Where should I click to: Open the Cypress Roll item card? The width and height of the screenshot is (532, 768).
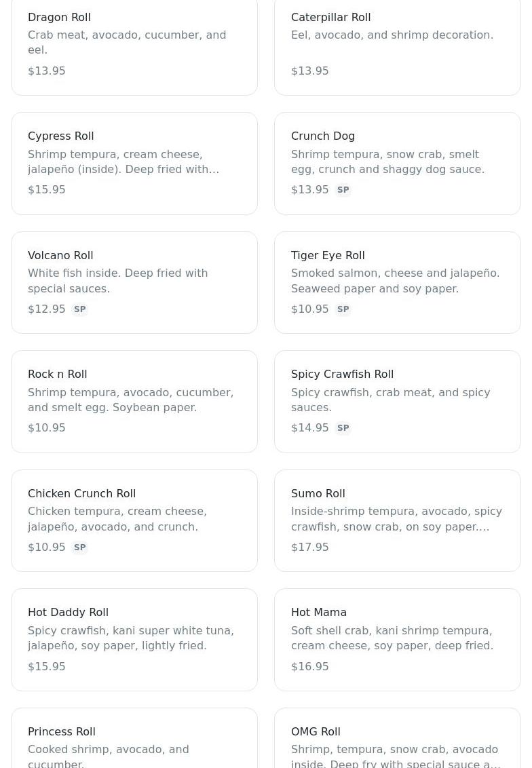pos(134,164)
